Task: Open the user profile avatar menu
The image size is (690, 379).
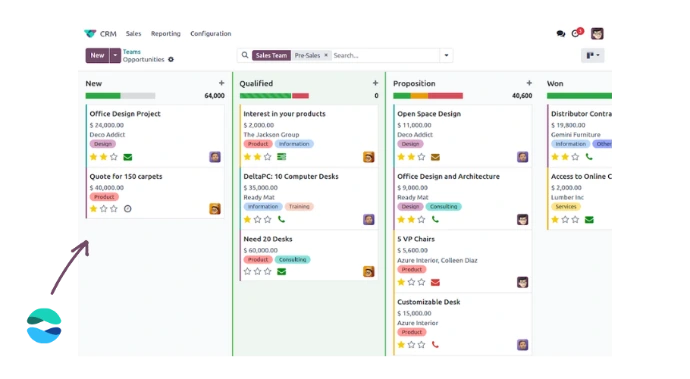Action: pos(597,33)
